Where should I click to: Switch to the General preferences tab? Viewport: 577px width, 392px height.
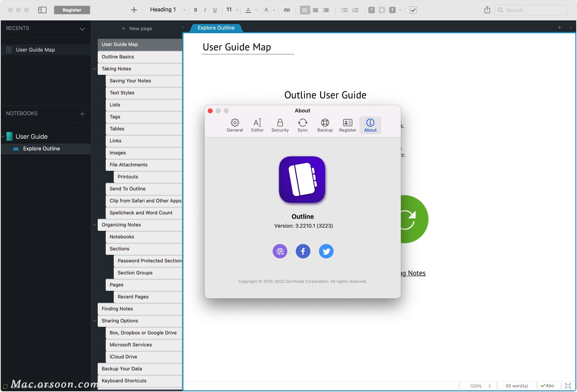point(235,125)
